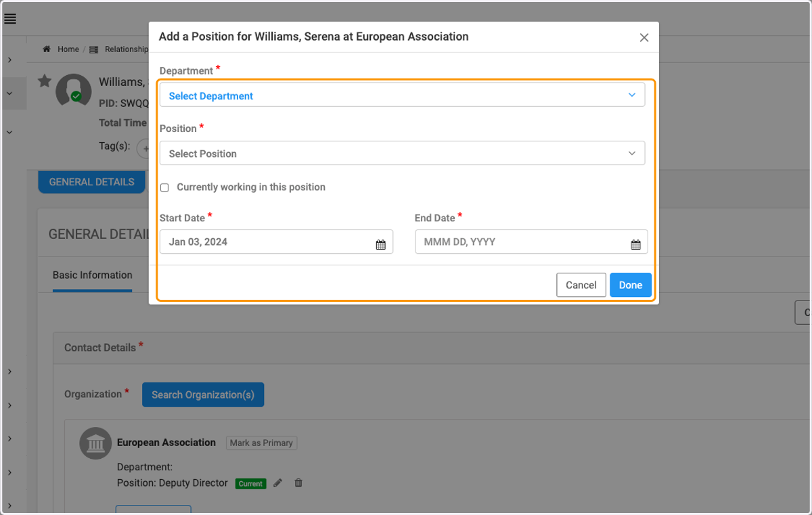Check Currently working in this position
The image size is (812, 515).
click(164, 187)
